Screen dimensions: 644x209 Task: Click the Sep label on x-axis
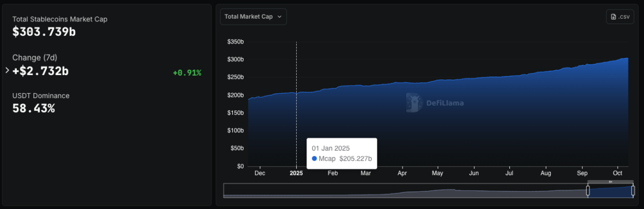[582, 174]
